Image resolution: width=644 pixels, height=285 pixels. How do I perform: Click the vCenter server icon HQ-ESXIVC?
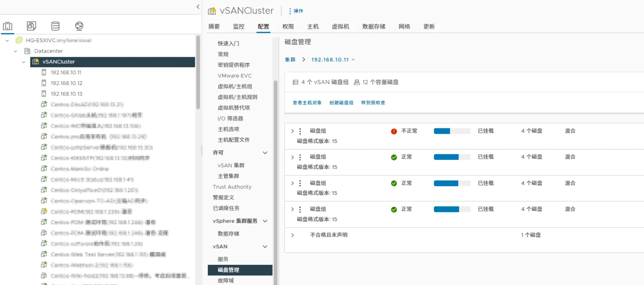pos(19,40)
